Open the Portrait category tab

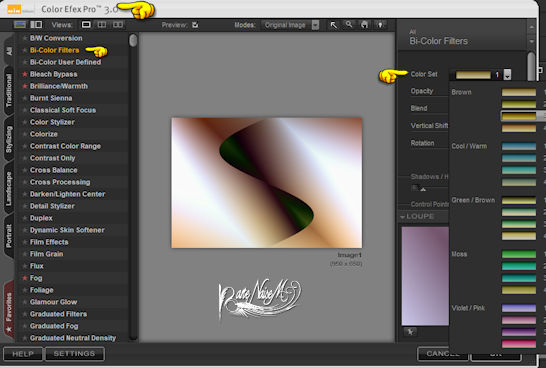point(9,236)
